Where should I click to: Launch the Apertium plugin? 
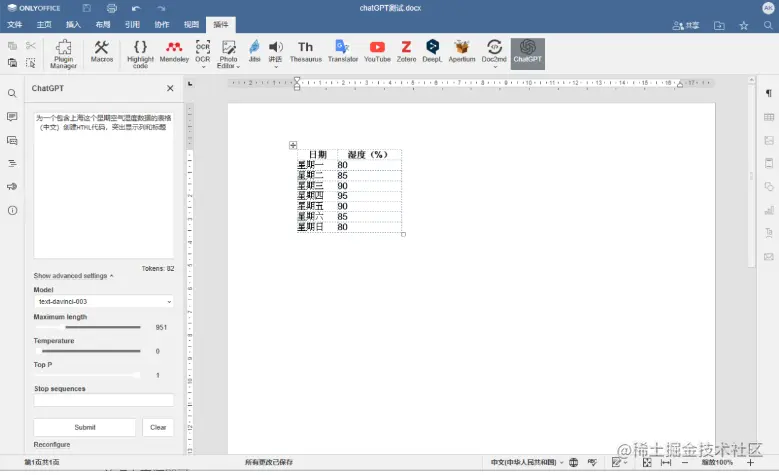[x=462, y=51]
